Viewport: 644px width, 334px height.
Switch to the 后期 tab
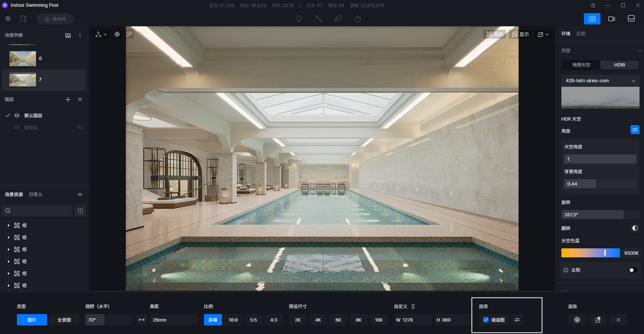(581, 34)
